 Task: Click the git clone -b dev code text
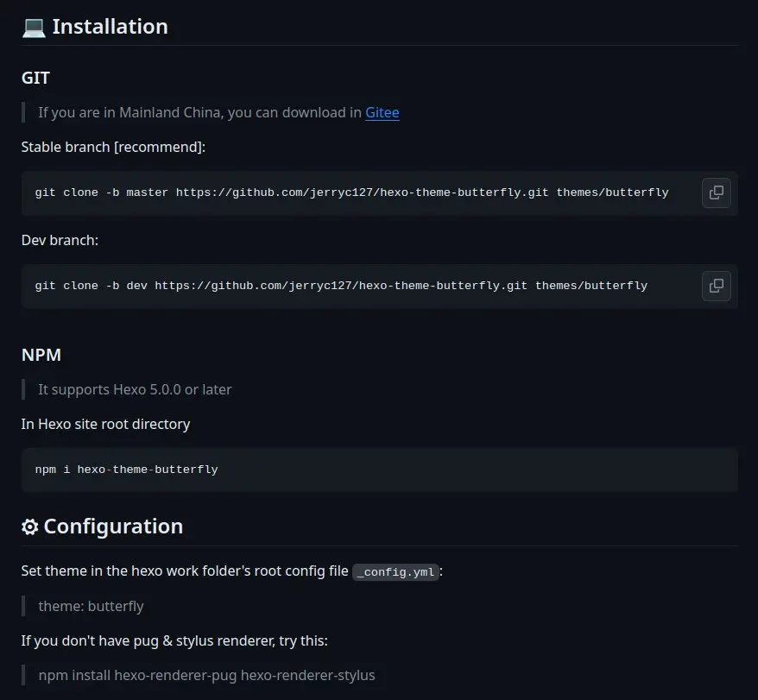click(x=341, y=286)
